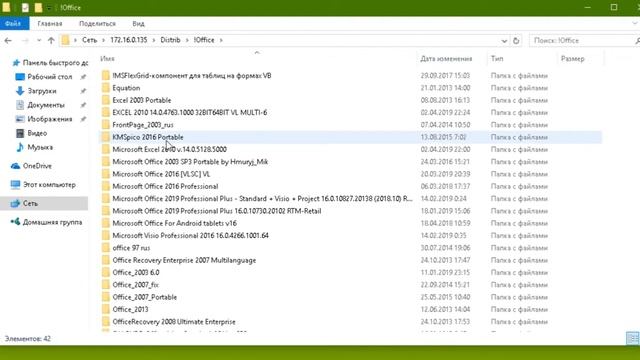This screenshot has height=360, width=640.
Task: Click the title bar properties quick-access icon
Action: (25, 7)
